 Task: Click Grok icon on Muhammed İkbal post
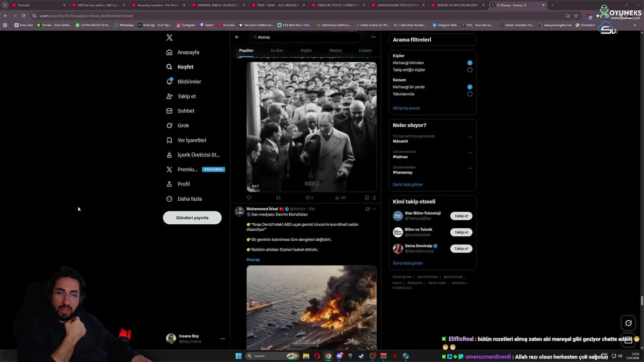coord(367,209)
